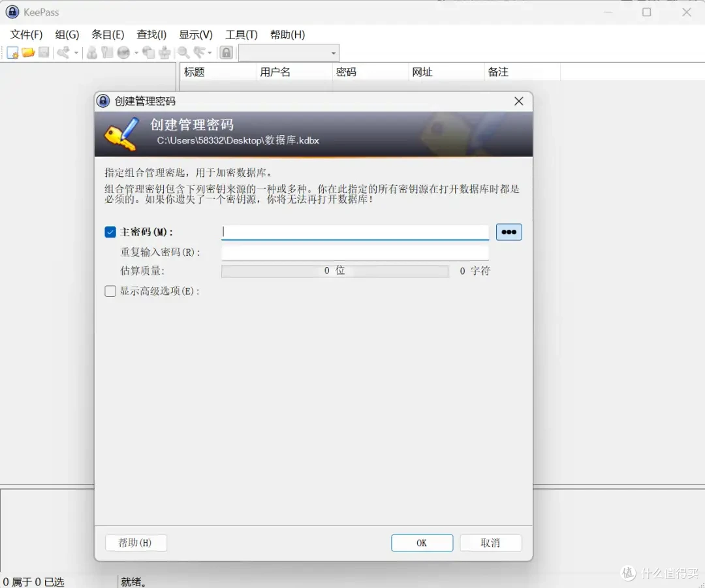
Task: Click the Add entry key icon
Action: point(63,53)
